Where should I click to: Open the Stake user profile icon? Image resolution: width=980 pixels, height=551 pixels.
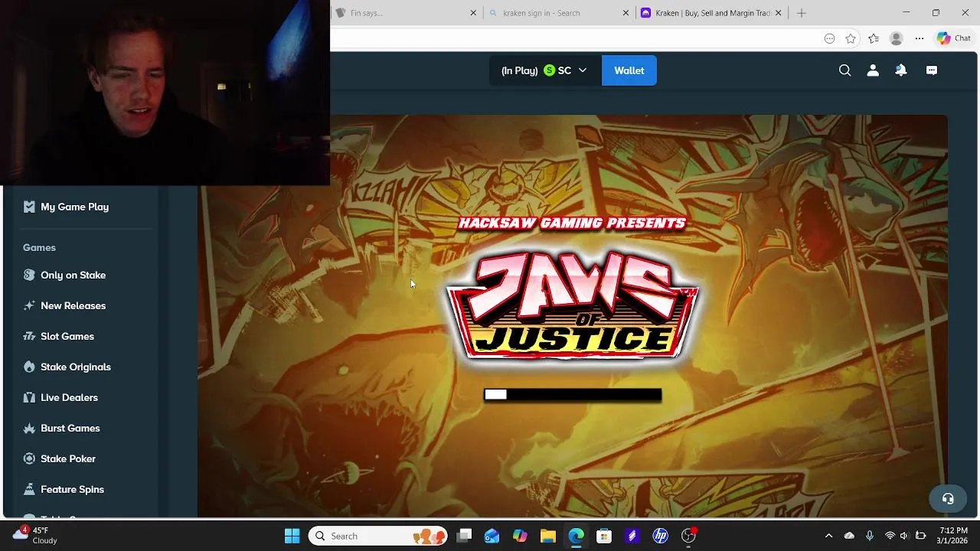(x=873, y=70)
